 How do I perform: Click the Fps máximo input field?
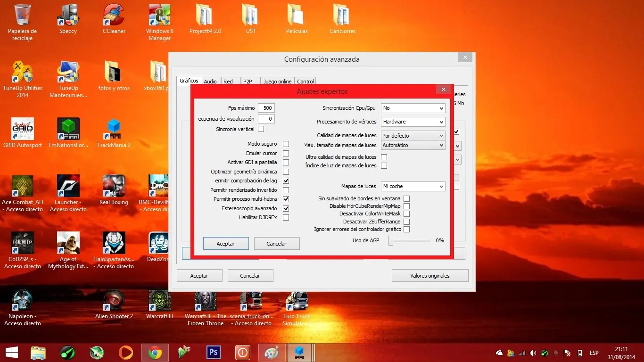point(266,108)
